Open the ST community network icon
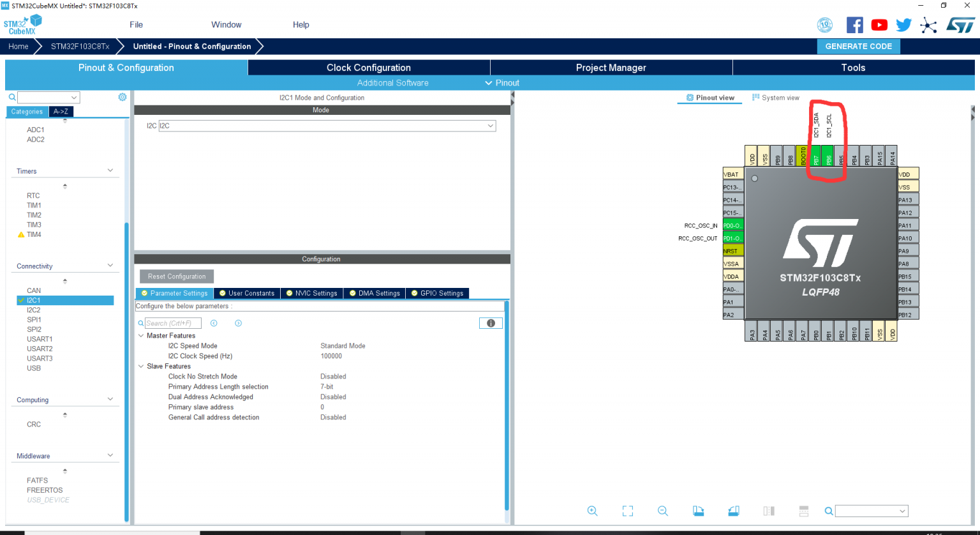The width and height of the screenshot is (980, 535). (x=928, y=26)
